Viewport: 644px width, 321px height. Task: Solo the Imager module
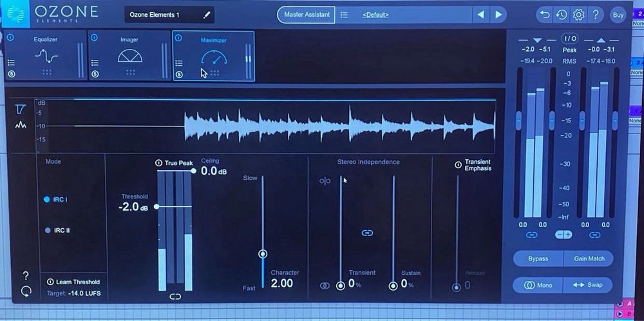tap(95, 74)
